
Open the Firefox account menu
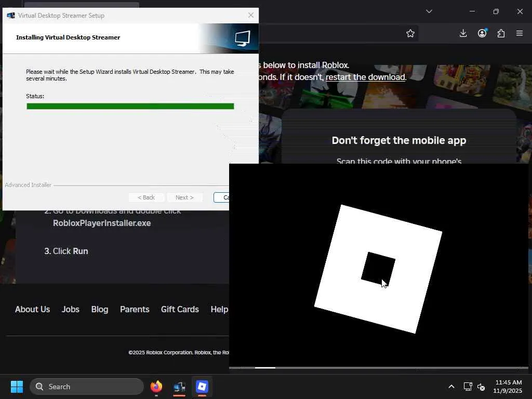point(482,33)
